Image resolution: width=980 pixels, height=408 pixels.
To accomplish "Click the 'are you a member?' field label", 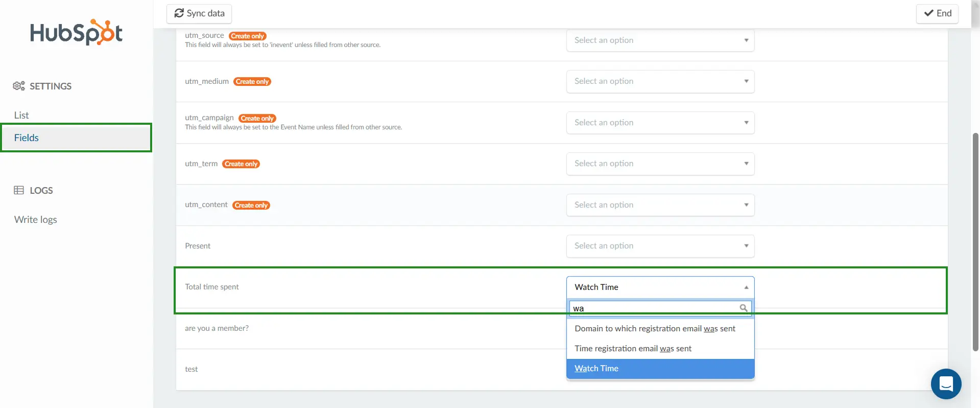I will pyautogui.click(x=217, y=328).
